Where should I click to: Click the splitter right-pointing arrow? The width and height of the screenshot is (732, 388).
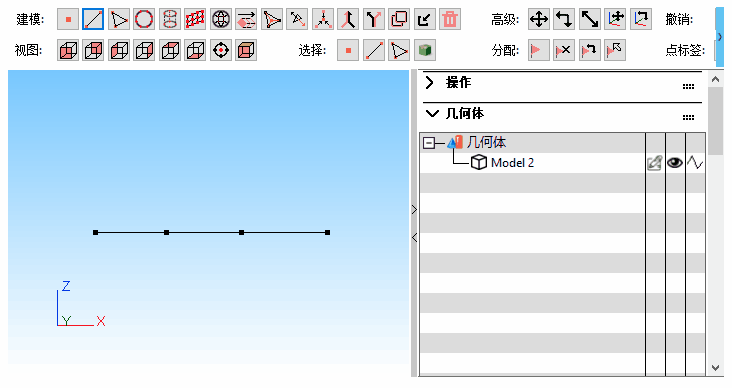tap(414, 210)
